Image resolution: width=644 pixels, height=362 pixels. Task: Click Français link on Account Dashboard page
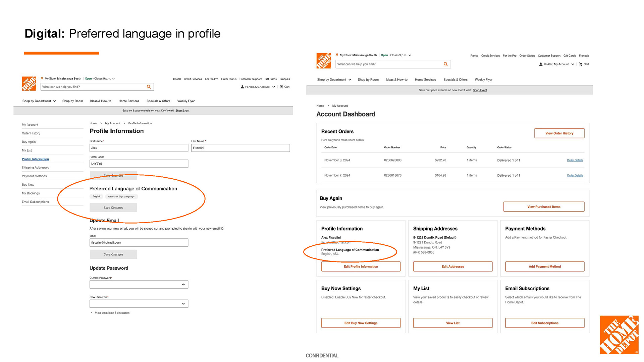click(584, 56)
